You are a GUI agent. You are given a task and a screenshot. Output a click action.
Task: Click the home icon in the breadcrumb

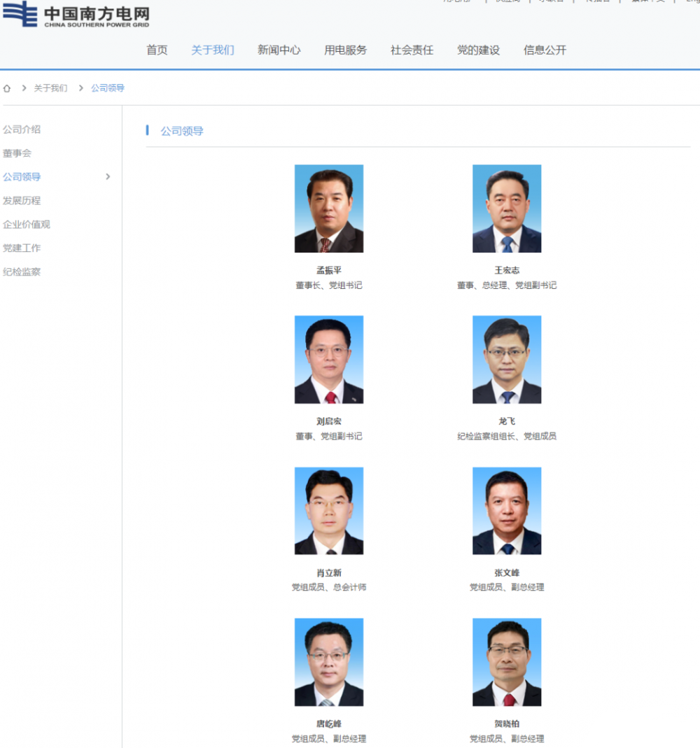pos(7,88)
